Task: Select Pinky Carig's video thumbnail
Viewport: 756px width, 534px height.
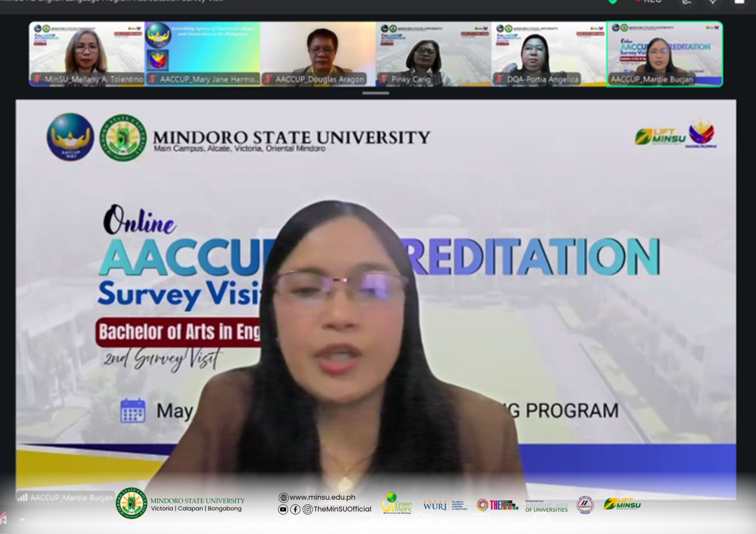Action: [x=434, y=54]
